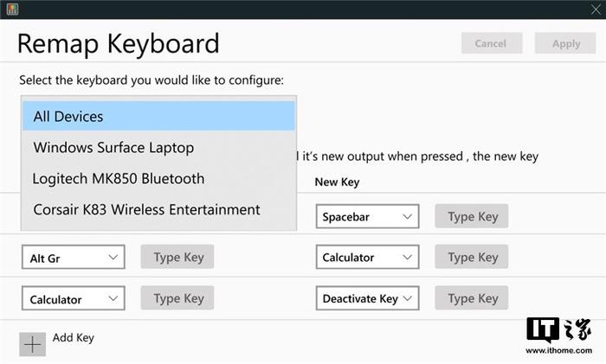This screenshot has height=364, width=606.
Task: Click Type Key beside the Alt Gr dropdown
Action: click(177, 257)
